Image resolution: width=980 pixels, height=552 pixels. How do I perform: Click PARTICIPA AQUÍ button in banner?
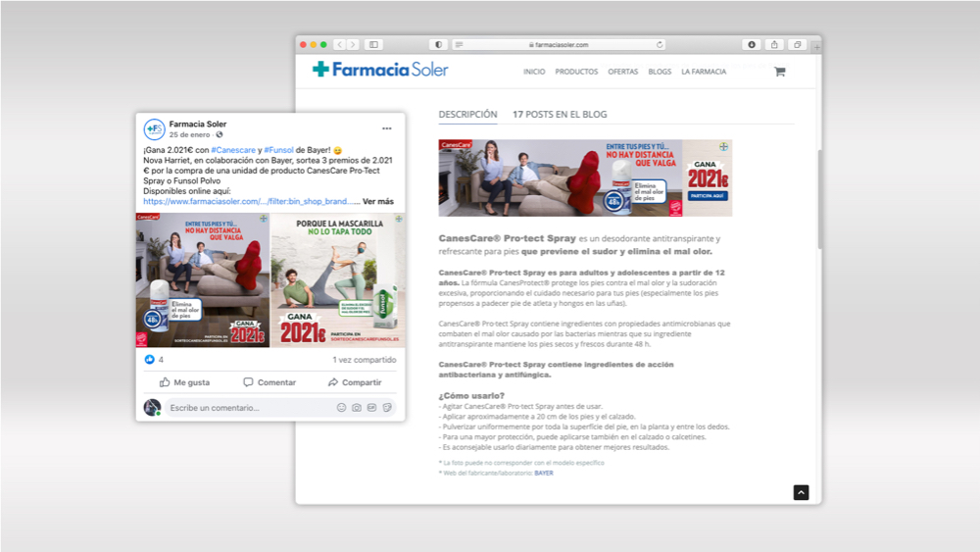pos(708,196)
